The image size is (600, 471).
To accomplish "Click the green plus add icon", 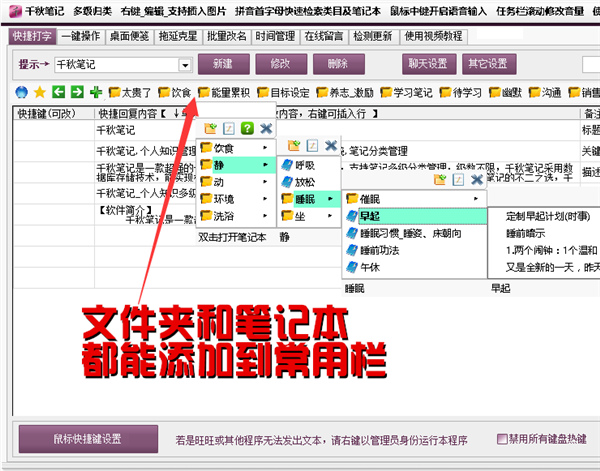I will pyautogui.click(x=95, y=92).
